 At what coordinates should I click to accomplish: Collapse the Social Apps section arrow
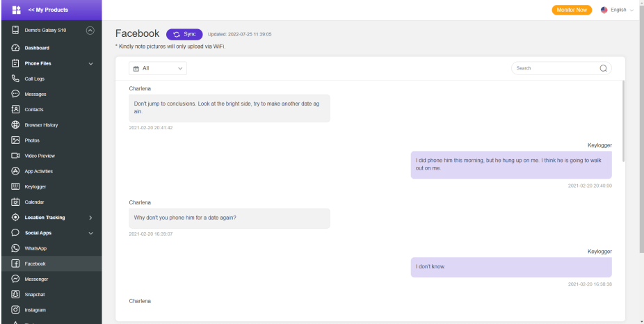[x=91, y=233]
